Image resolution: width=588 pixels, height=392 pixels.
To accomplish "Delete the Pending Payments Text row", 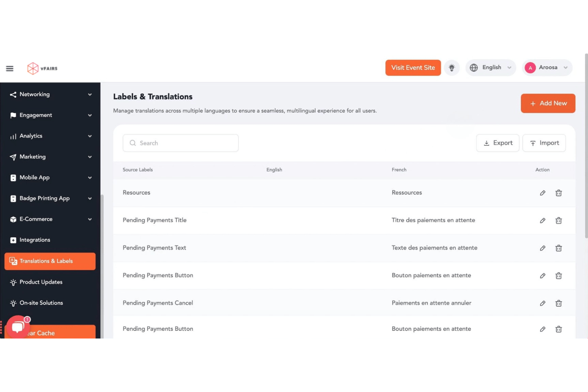I will tap(559, 248).
